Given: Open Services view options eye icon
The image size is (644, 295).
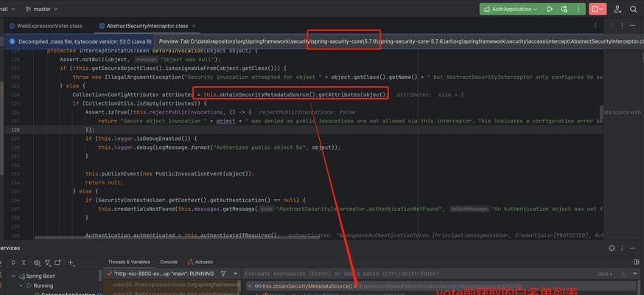Looking at the screenshot, I should 38,262.
